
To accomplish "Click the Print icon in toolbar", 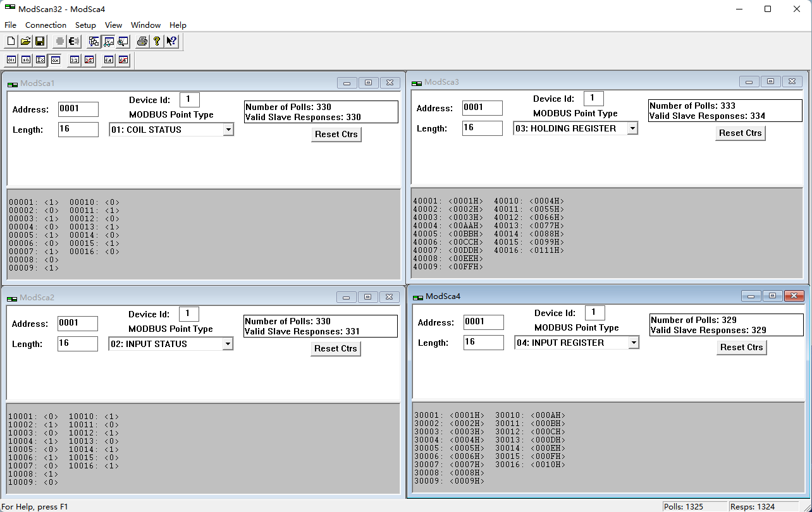I will (142, 42).
